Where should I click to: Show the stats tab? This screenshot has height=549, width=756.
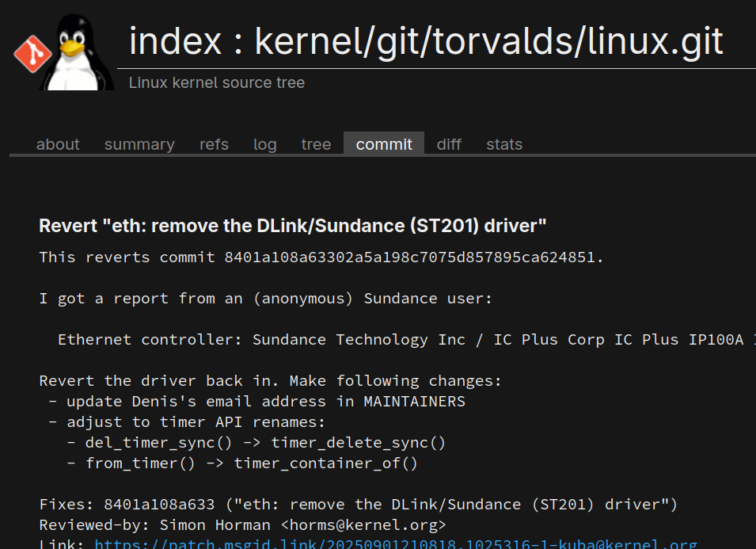click(504, 144)
